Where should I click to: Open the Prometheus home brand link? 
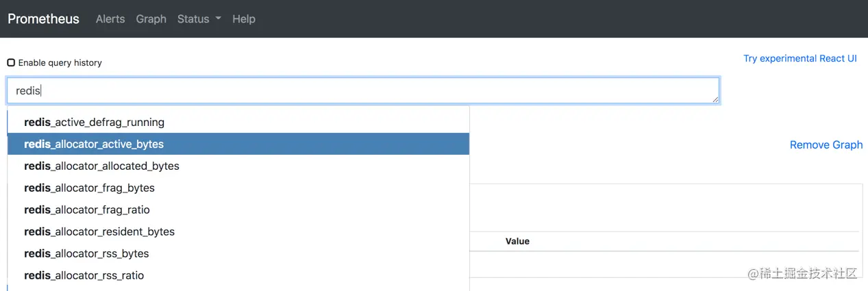[x=43, y=18]
